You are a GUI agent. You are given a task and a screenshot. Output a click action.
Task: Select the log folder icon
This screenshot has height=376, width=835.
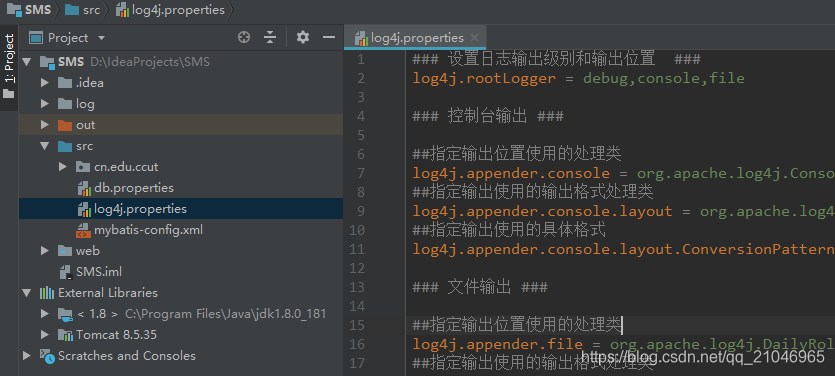click(x=65, y=104)
